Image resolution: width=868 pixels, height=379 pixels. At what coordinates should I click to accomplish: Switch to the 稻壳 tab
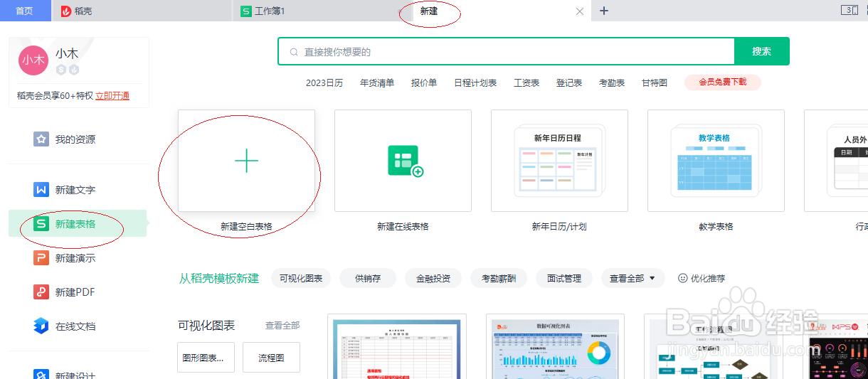pyautogui.click(x=142, y=11)
